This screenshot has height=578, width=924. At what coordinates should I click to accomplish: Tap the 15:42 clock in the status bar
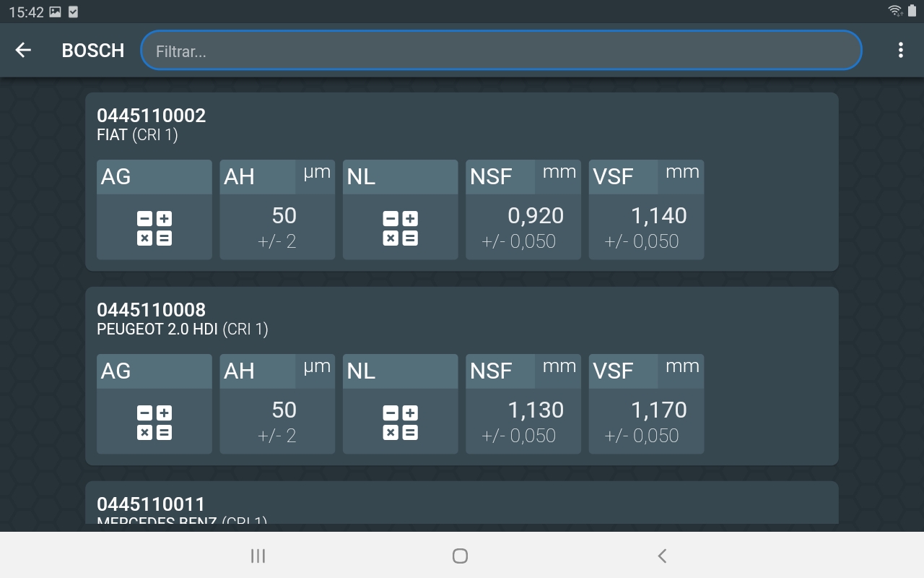[x=26, y=12]
